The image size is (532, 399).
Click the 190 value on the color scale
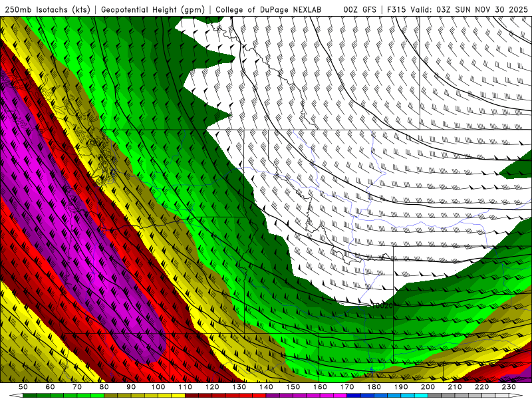(401, 387)
